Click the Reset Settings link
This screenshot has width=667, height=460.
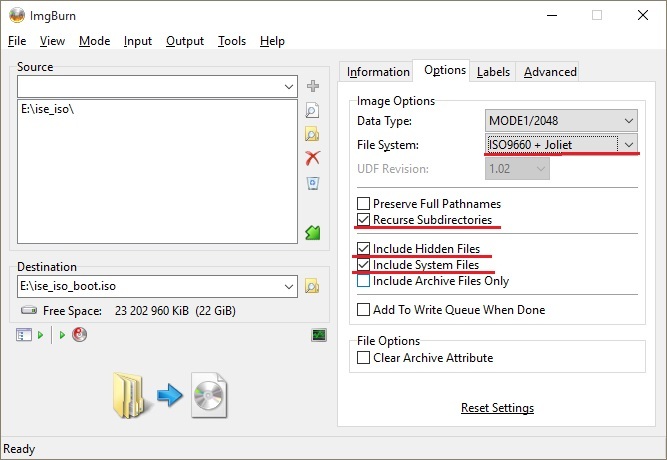coord(497,408)
